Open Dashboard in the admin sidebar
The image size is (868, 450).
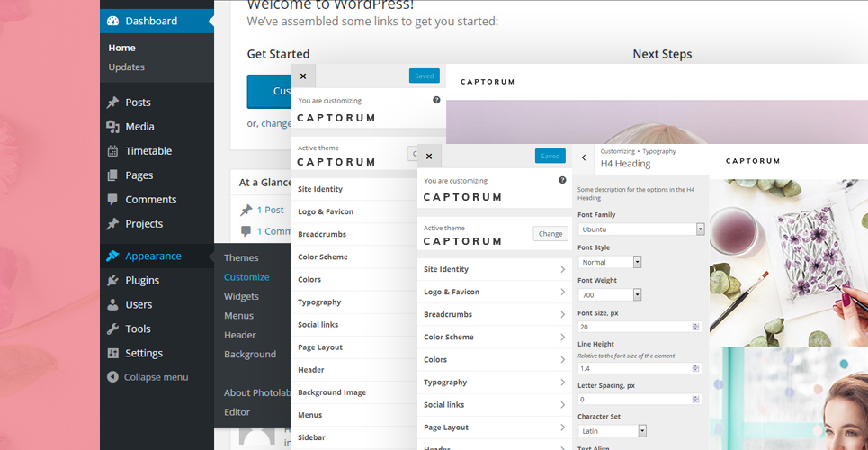(x=157, y=21)
